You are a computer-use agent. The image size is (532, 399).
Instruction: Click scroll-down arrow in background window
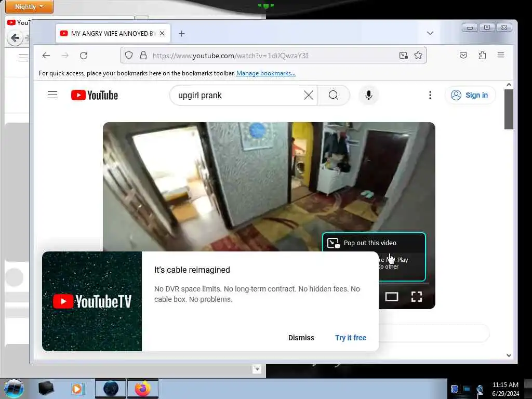pyautogui.click(x=257, y=369)
